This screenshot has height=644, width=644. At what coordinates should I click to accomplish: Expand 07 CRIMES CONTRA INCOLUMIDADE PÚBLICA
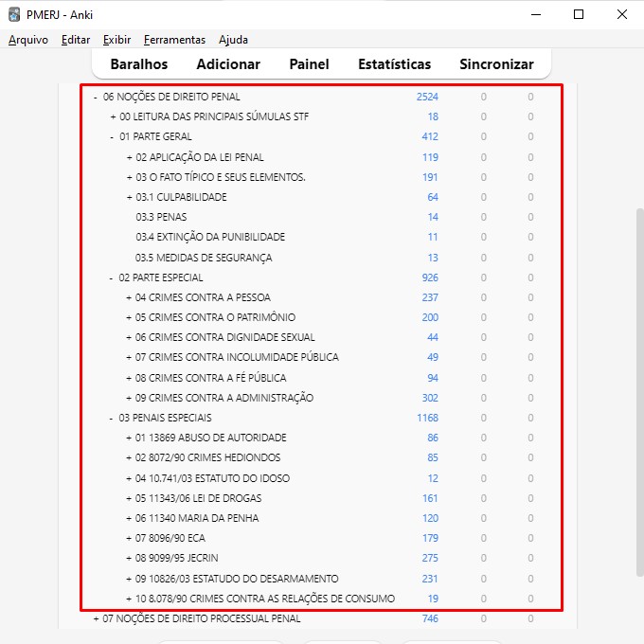pyautogui.click(x=129, y=358)
